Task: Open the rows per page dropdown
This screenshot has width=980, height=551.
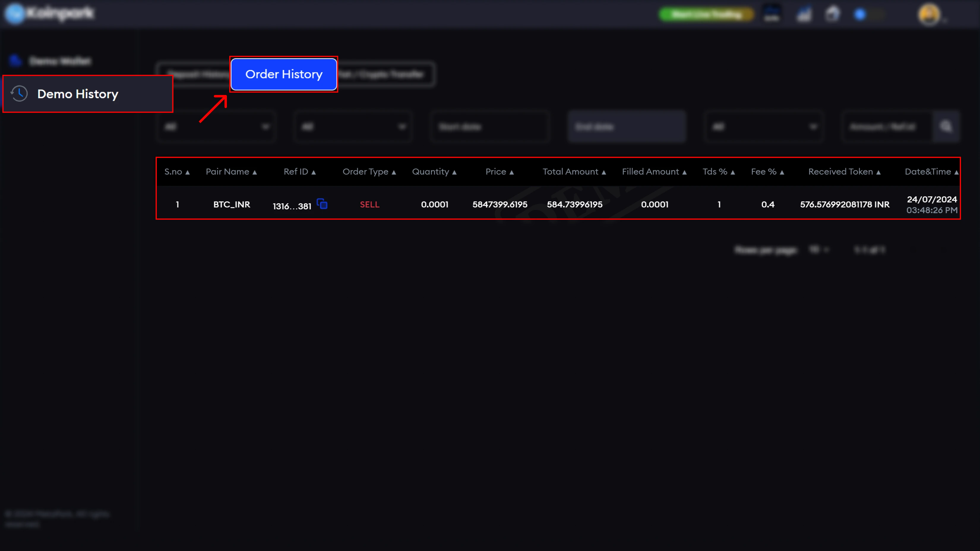Action: (x=819, y=250)
